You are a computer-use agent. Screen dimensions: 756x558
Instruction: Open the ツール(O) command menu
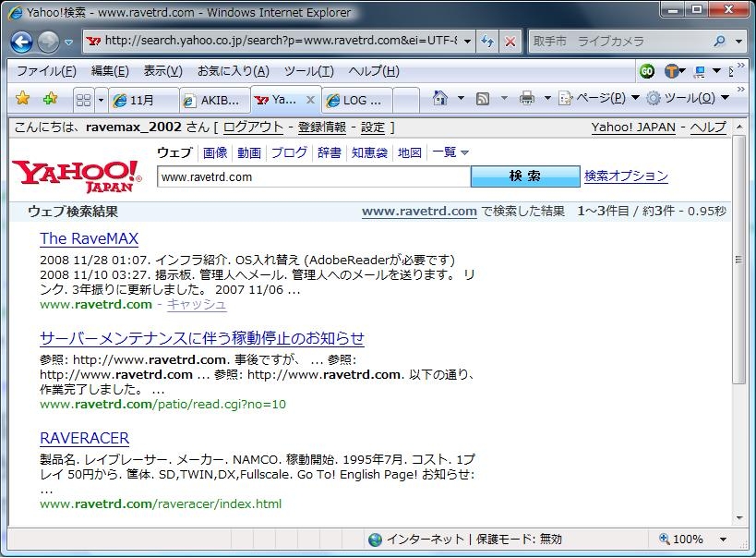[x=688, y=98]
